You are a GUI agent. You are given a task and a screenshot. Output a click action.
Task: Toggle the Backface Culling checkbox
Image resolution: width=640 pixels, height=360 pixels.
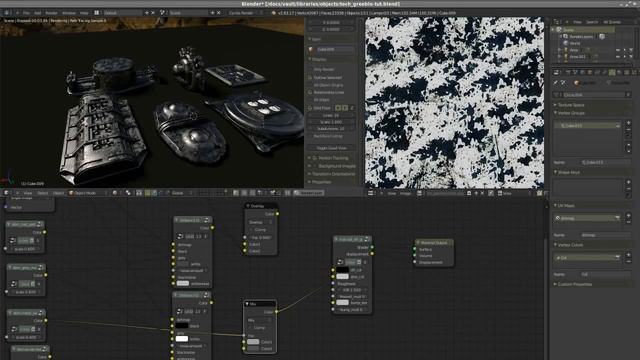tap(310, 136)
